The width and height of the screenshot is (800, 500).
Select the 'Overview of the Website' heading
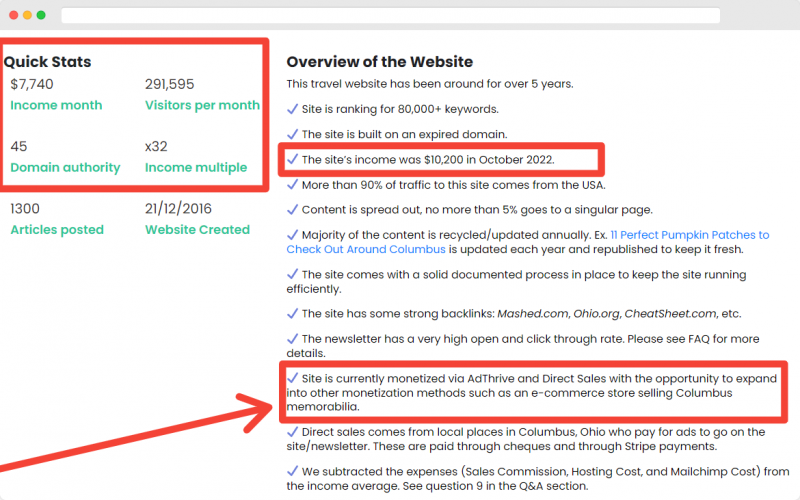[x=380, y=62]
